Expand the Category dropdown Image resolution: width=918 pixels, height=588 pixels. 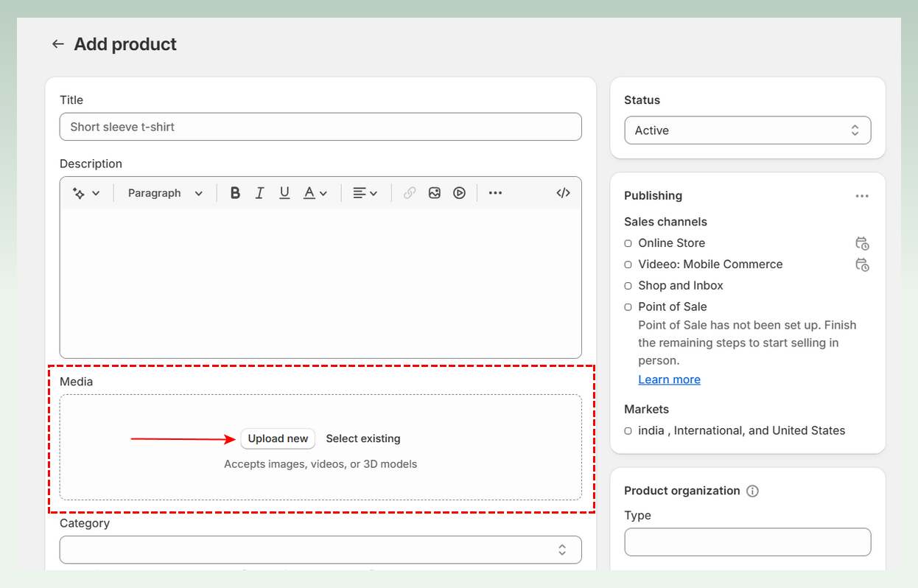click(x=320, y=550)
